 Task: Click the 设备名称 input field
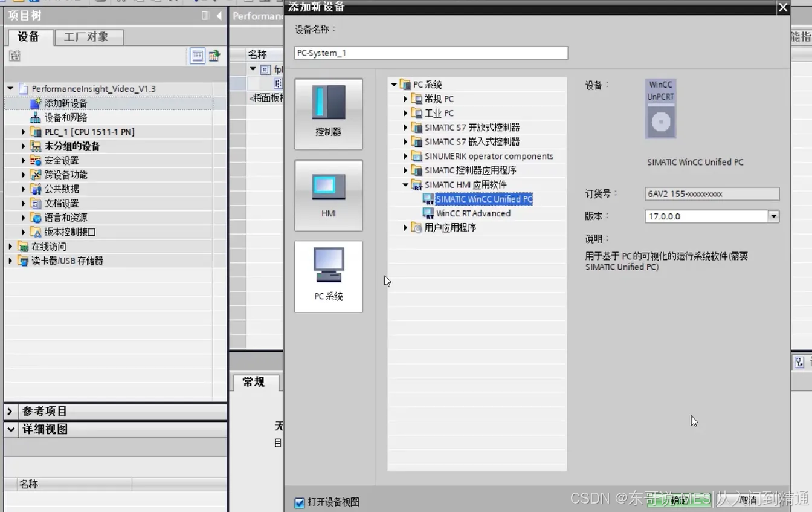[x=431, y=53]
